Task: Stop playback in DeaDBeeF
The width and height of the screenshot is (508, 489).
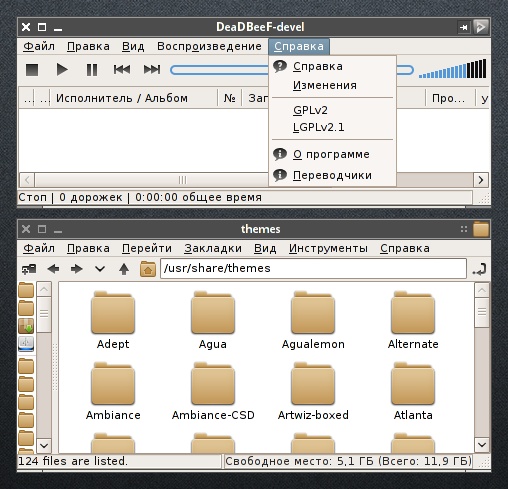Action: pyautogui.click(x=32, y=70)
